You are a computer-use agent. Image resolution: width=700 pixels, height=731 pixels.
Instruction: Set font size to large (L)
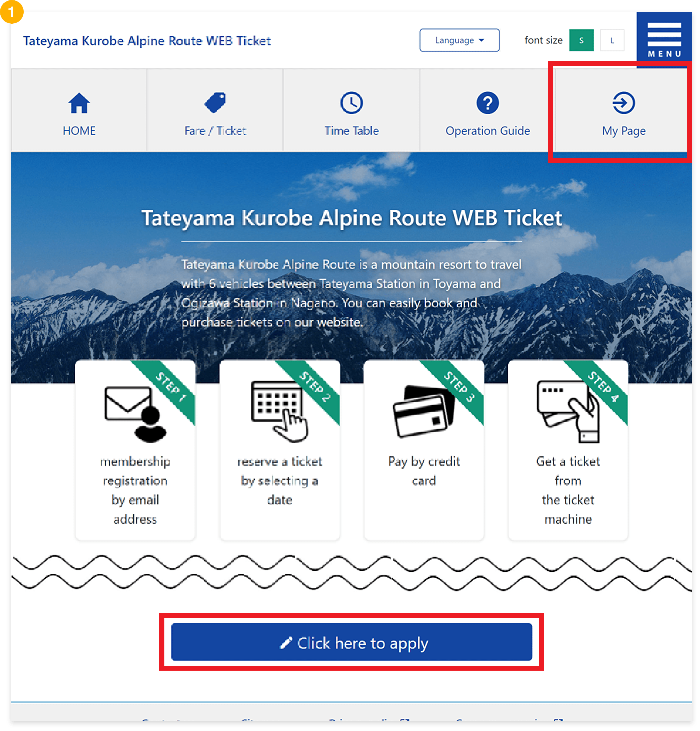(x=612, y=40)
